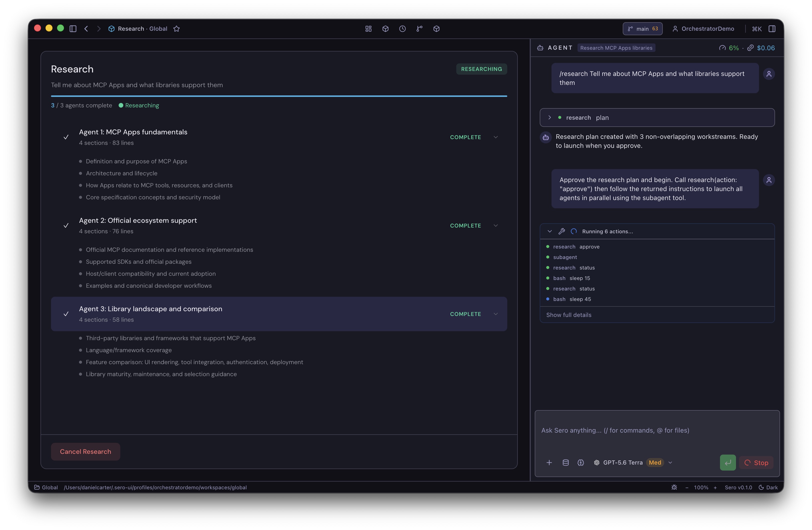This screenshot has height=530, width=812.
Task: Click the user avatar beside the Approve message
Action: (x=769, y=180)
